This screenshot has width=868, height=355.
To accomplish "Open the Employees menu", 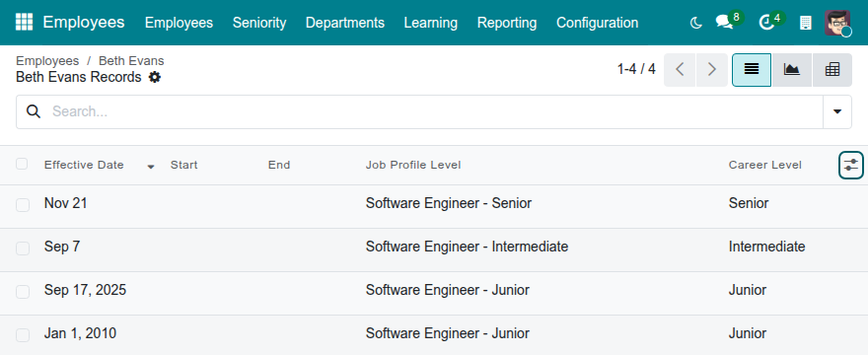I will [x=179, y=23].
